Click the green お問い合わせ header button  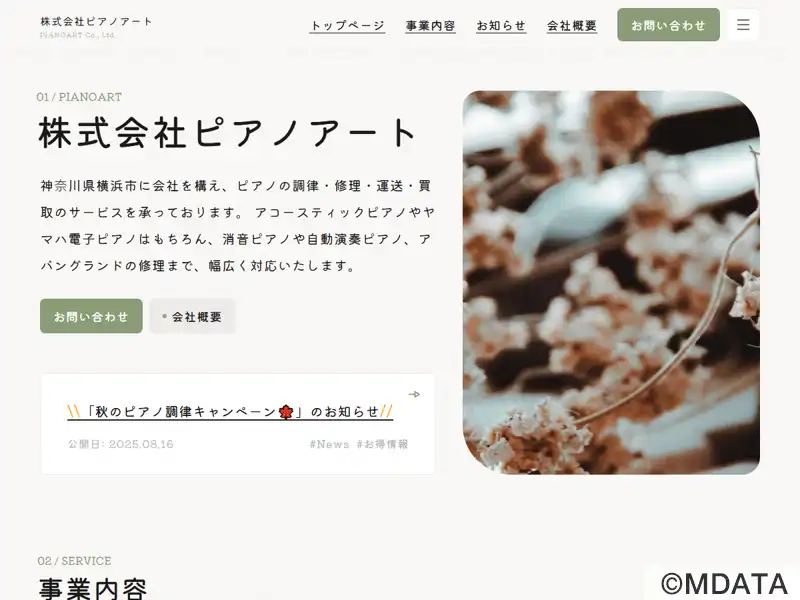tap(668, 25)
